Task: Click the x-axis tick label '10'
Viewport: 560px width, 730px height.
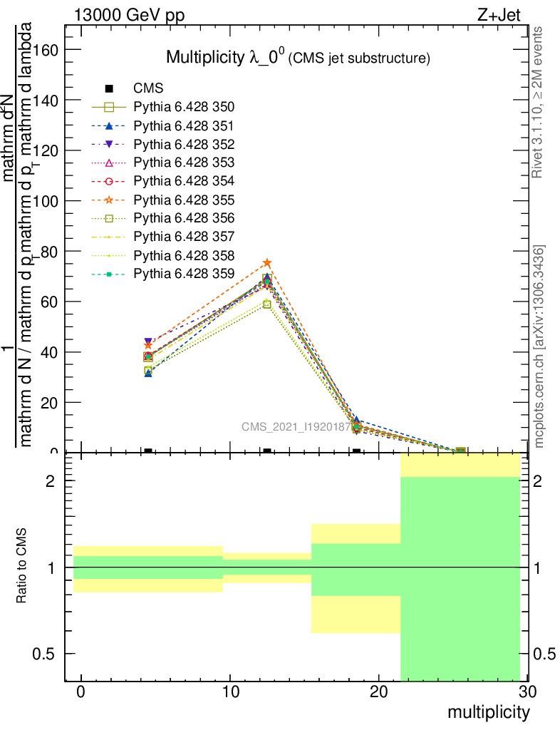Action: point(229,692)
